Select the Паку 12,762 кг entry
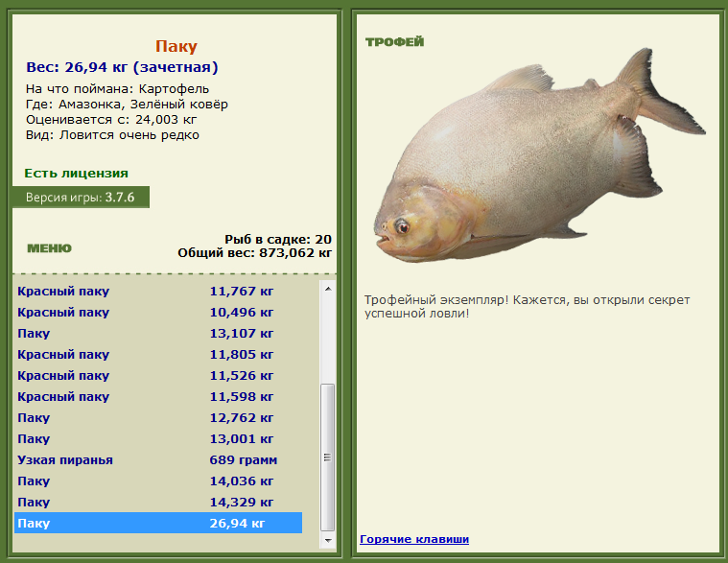728x563 pixels. pyautogui.click(x=158, y=418)
